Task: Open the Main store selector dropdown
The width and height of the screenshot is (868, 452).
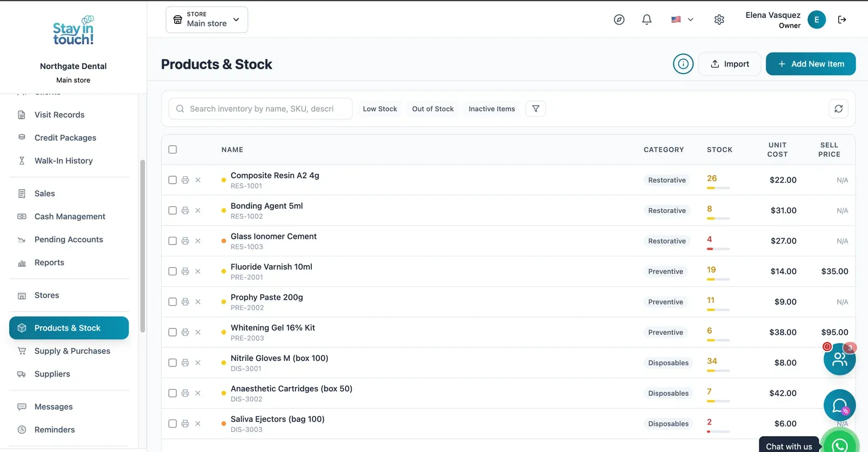Action: pos(207,20)
